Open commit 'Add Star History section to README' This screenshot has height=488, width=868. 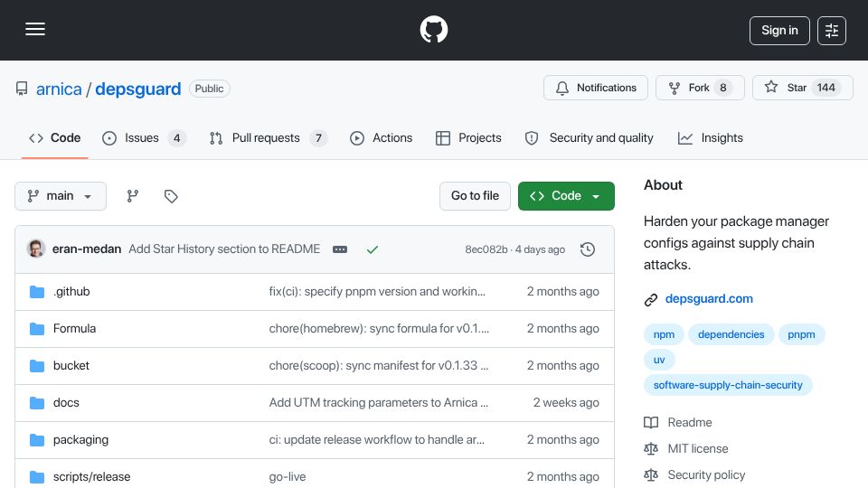(224, 249)
